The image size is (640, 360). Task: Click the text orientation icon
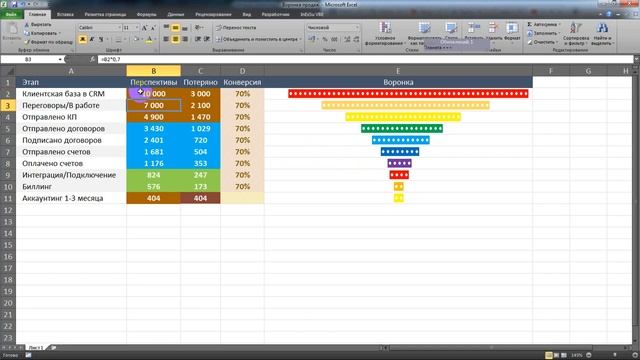click(x=199, y=28)
